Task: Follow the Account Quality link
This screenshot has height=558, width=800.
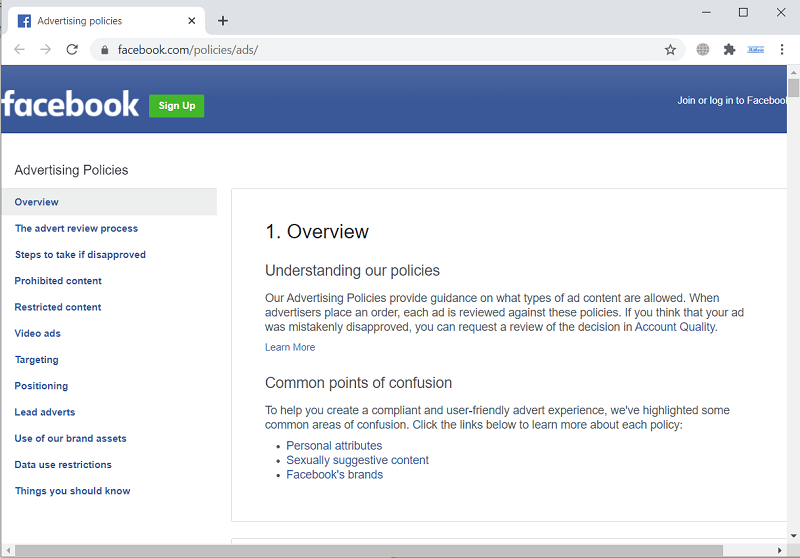Action: coord(674,327)
